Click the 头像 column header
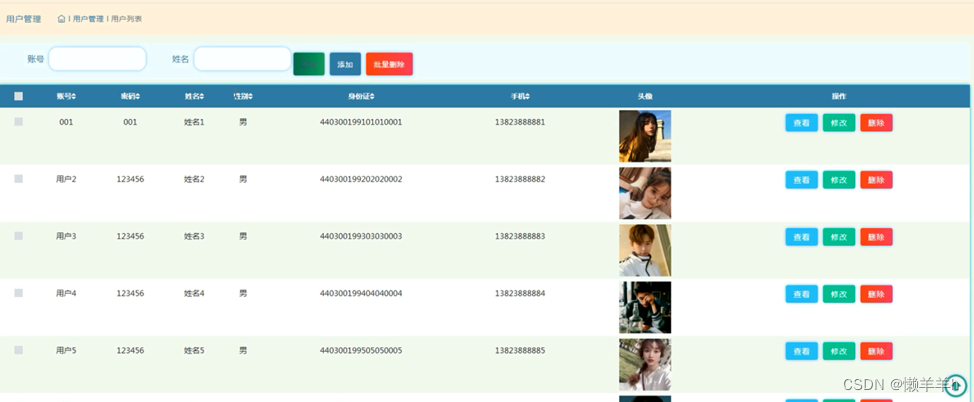974x402 pixels. click(x=645, y=96)
